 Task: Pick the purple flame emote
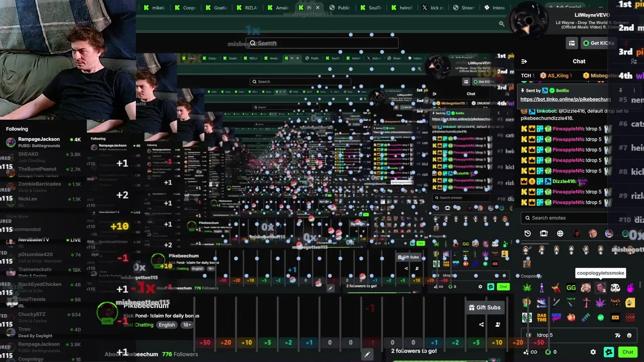pyautogui.click(x=630, y=288)
